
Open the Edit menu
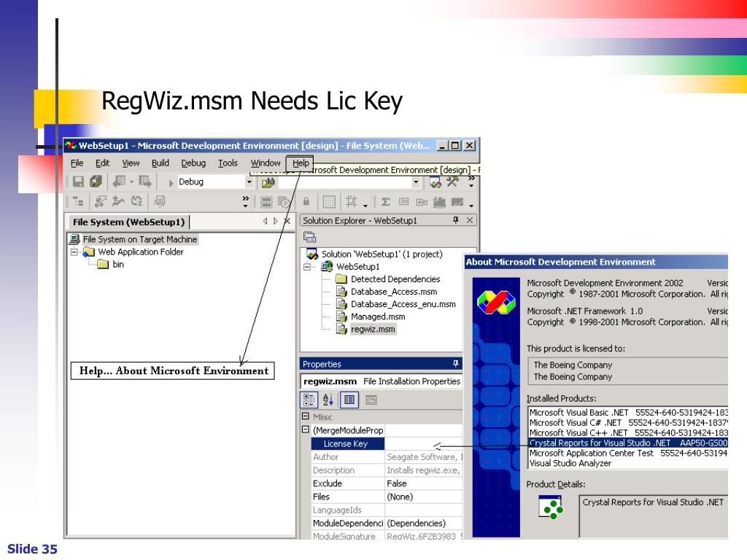[102, 163]
